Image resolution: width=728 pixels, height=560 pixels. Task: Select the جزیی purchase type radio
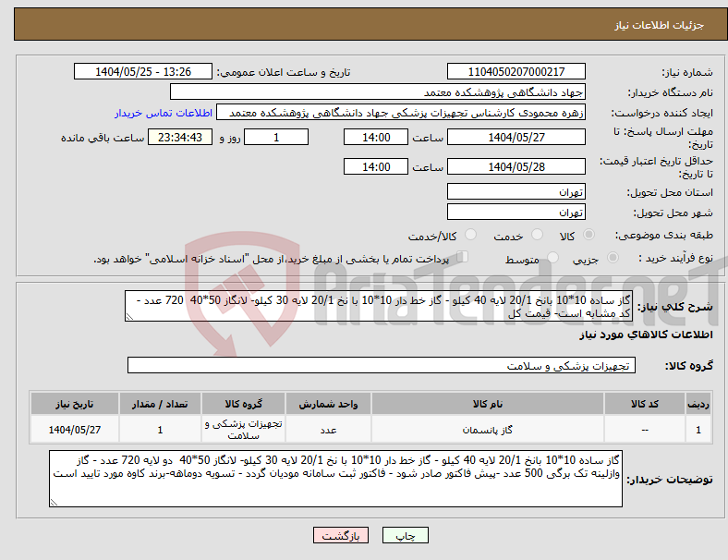[613, 258]
